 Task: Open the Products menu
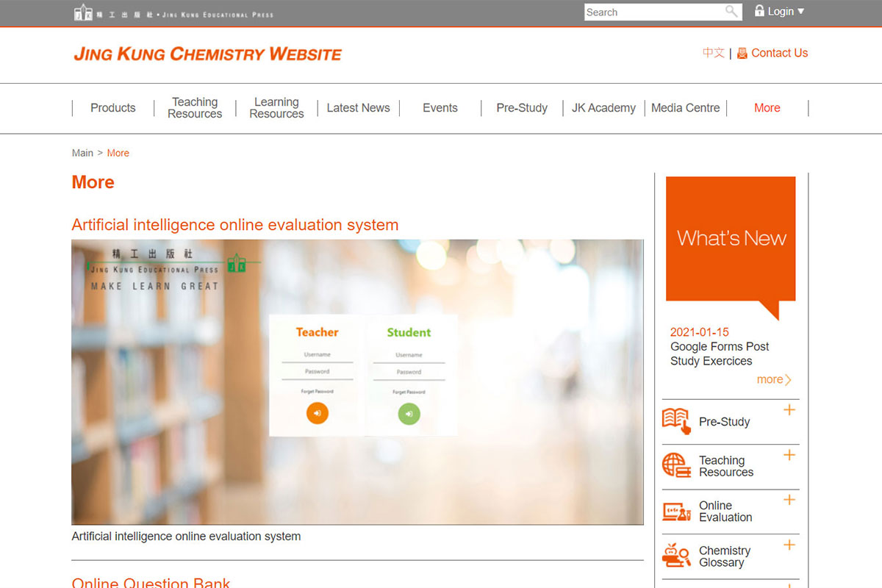113,108
